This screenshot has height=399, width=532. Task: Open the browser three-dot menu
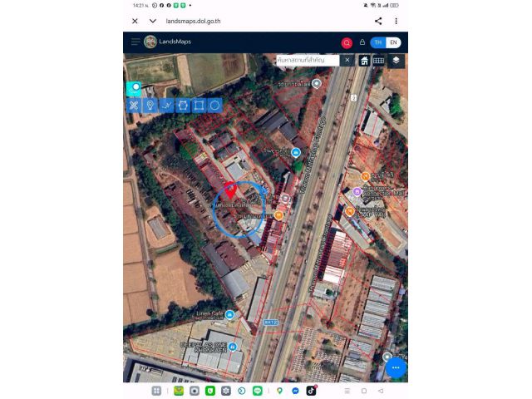[x=396, y=21]
